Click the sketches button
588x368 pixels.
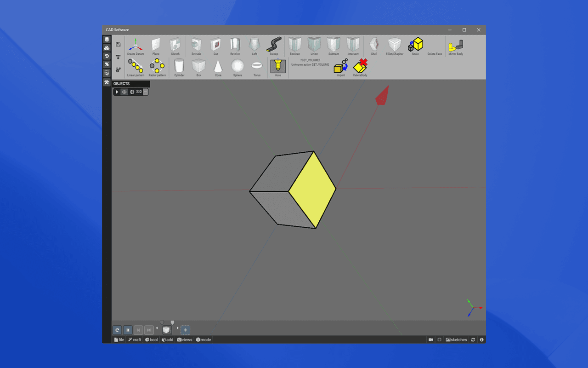tap(456, 339)
